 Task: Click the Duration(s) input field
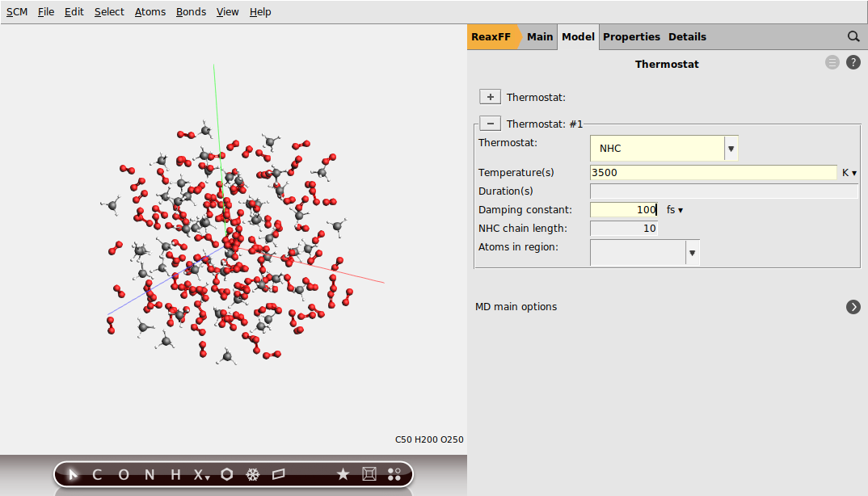(723, 191)
